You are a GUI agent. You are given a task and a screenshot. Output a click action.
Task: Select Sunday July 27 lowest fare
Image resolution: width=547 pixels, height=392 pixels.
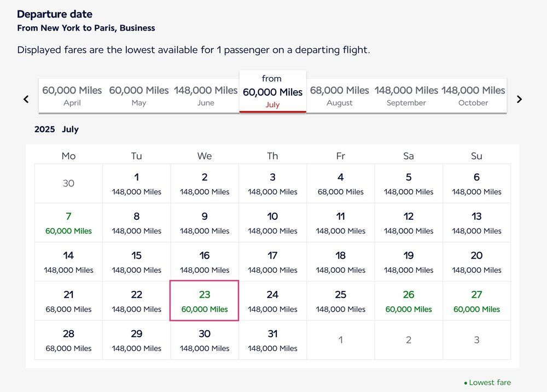[x=476, y=301]
